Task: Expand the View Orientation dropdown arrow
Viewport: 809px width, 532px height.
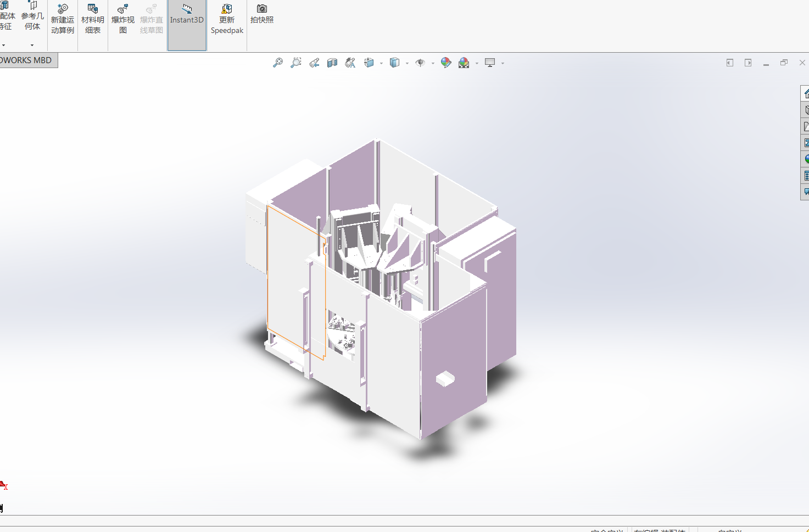Action: 381,63
